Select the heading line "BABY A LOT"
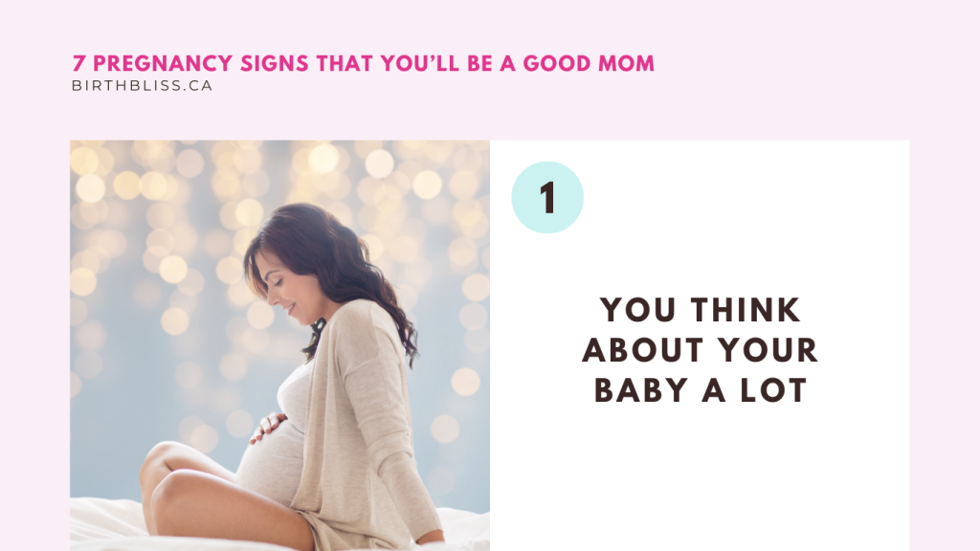Viewport: 980px width, 551px height. click(x=700, y=390)
